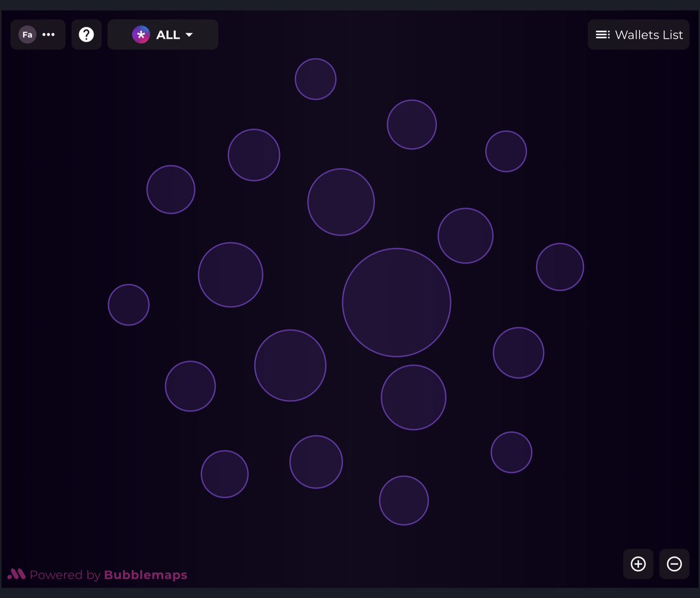700x598 pixels.
Task: Click the zoom out minus button
Action: click(674, 564)
